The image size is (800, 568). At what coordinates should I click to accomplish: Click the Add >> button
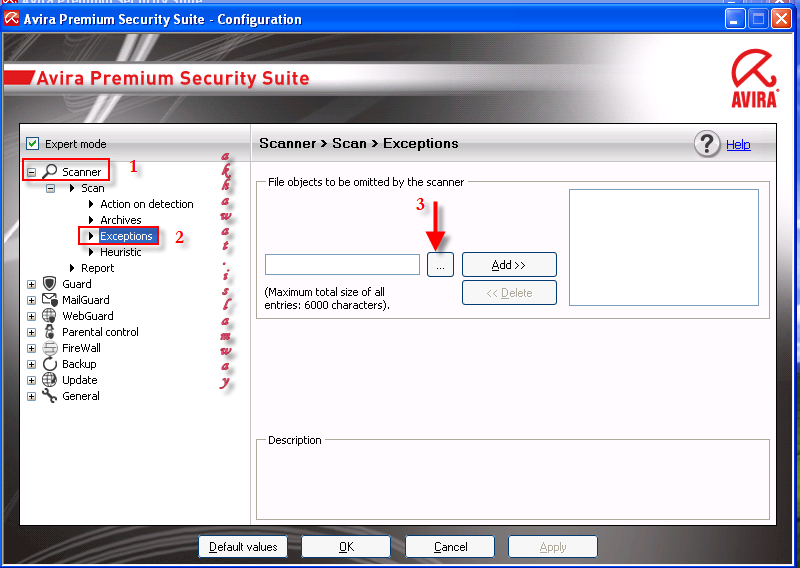[x=509, y=265]
